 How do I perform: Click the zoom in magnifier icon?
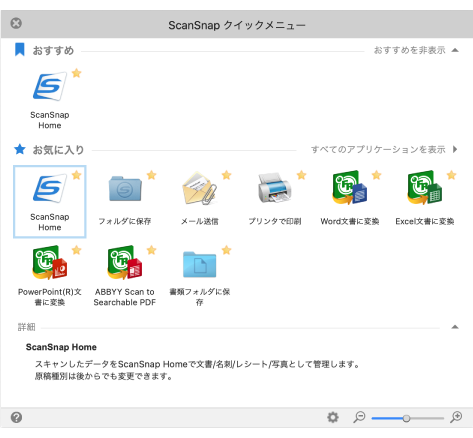tap(456, 417)
